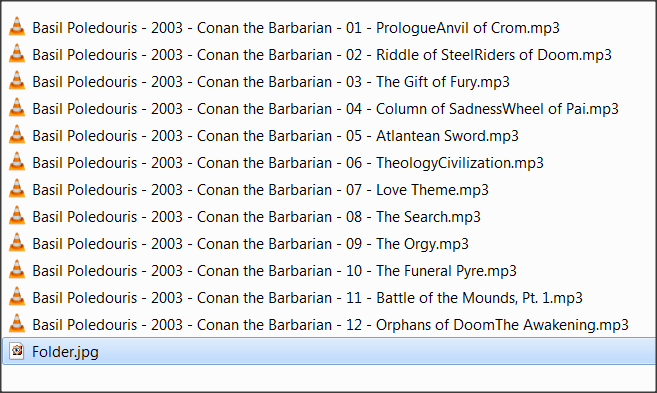Click the image icon of Folder.jpg
The image size is (657, 393).
point(17,351)
